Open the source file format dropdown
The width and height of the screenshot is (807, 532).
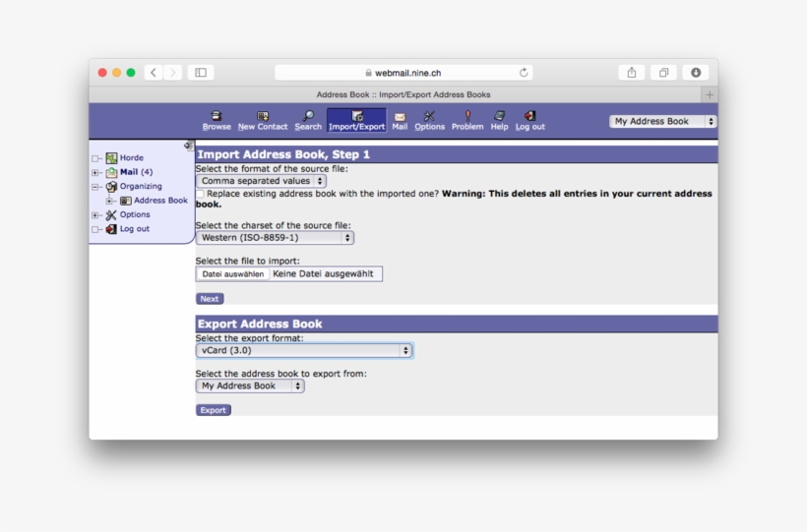pyautogui.click(x=261, y=181)
